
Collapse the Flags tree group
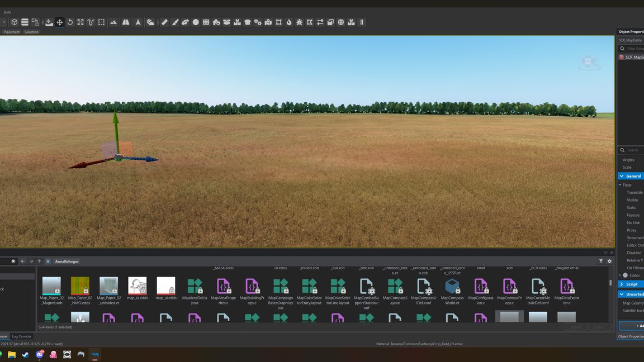[x=620, y=185]
